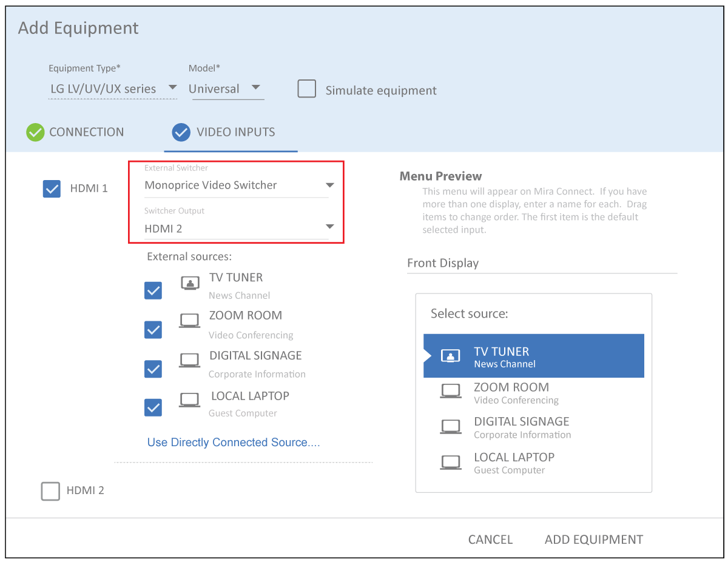Switch to the Connection tab

coord(75,132)
